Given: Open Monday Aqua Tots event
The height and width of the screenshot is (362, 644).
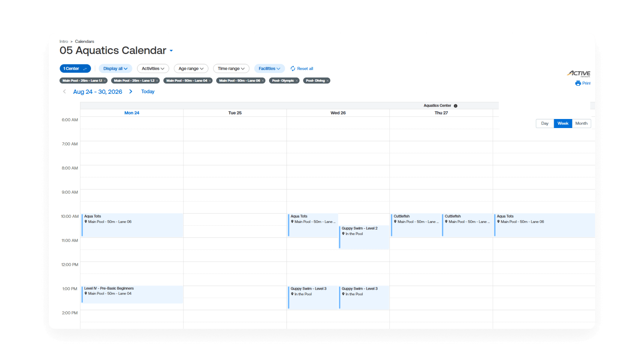Looking at the screenshot, I should pyautogui.click(x=132, y=225).
